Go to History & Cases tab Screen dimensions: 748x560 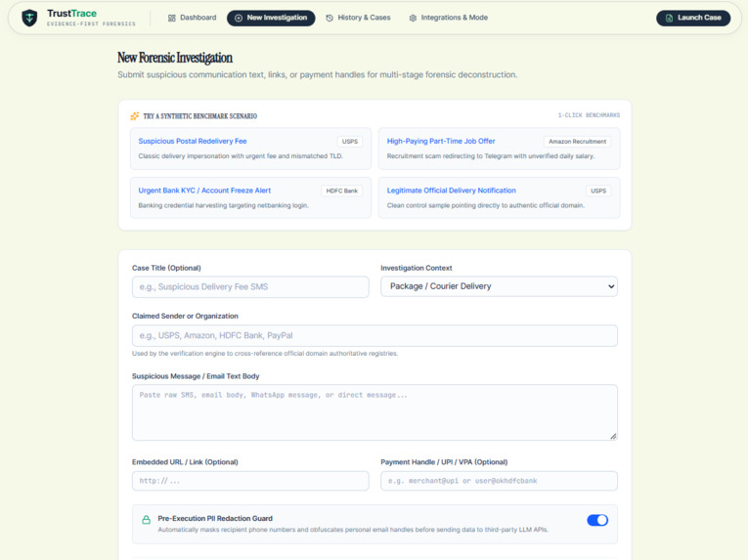358,18
